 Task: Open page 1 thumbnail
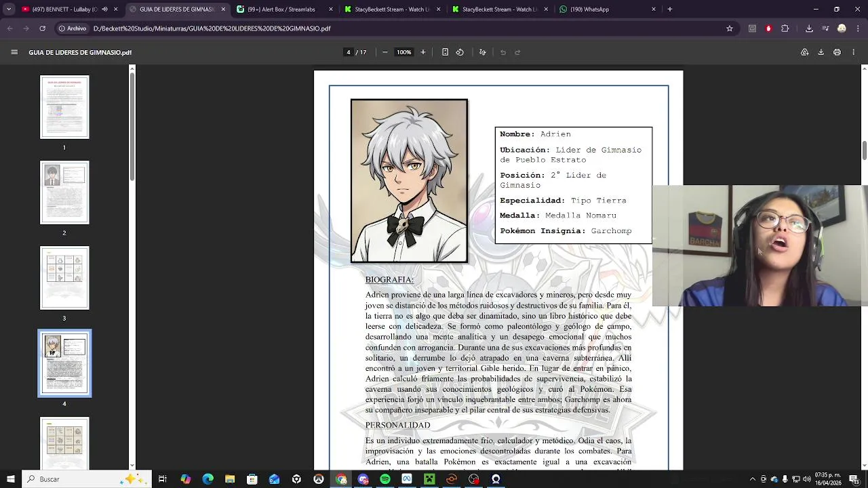pyautogui.click(x=64, y=107)
